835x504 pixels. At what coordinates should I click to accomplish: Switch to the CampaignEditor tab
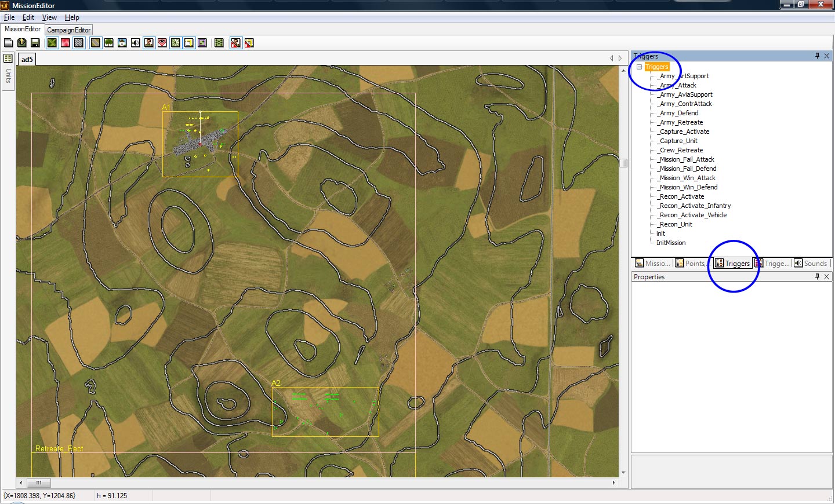point(68,30)
